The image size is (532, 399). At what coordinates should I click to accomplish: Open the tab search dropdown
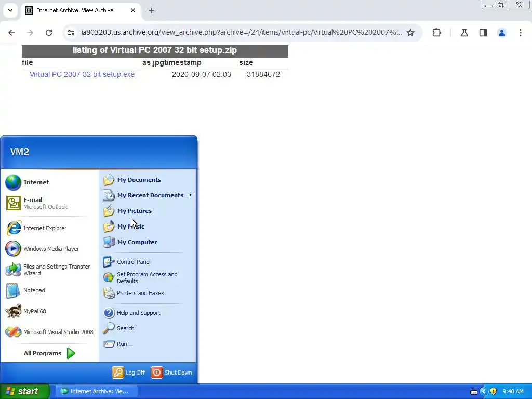[10, 10]
